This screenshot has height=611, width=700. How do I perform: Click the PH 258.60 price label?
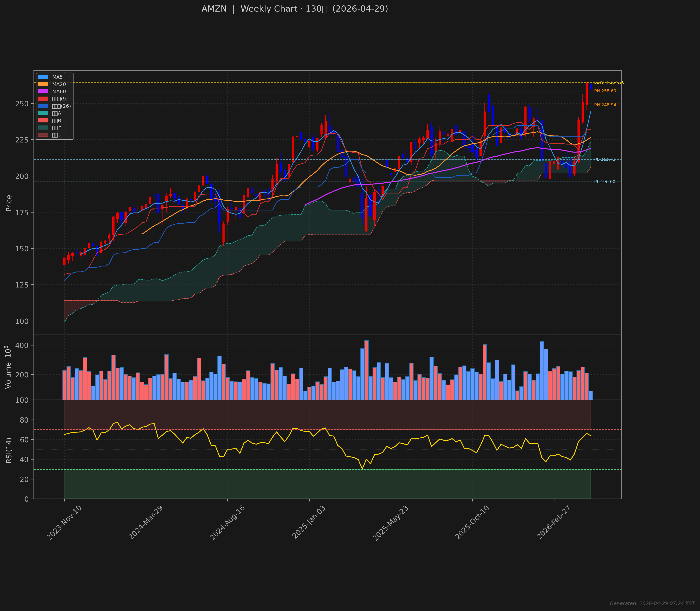(605, 91)
